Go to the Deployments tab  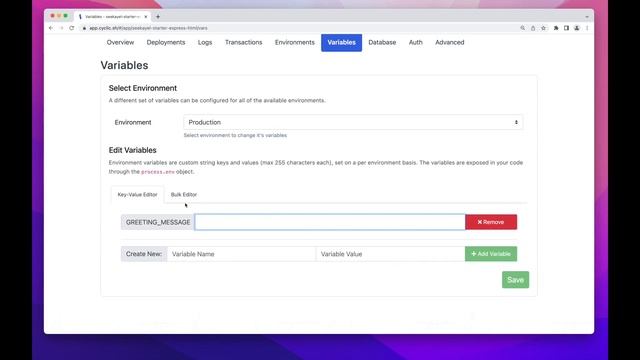[166, 42]
